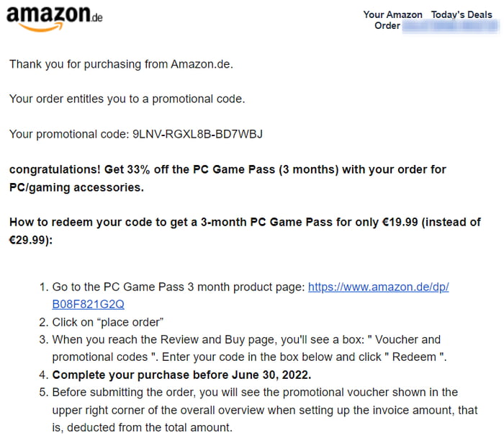Click the Amazon.de logo
This screenshot has height=443, width=504.
pos(54,17)
